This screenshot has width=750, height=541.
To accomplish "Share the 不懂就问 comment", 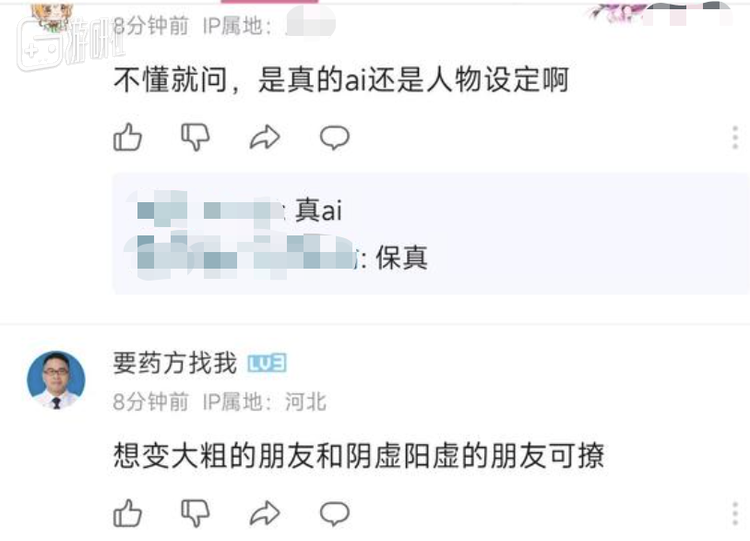I will (265, 137).
